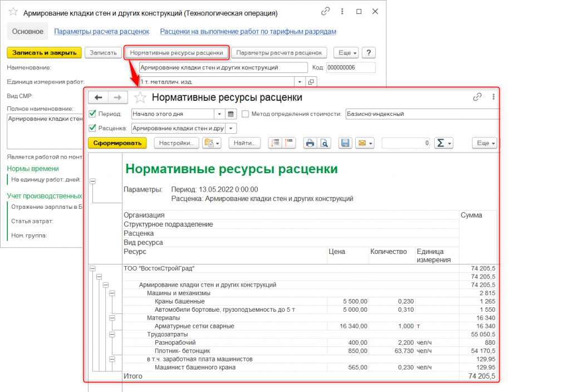Click the Записать и закрыть button
The image size is (570, 392).
click(44, 52)
